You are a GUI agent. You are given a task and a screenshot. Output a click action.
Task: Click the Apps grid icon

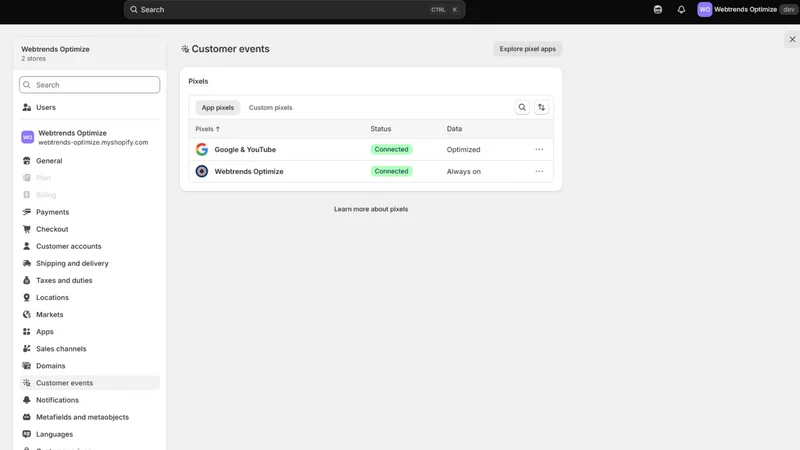(x=27, y=332)
